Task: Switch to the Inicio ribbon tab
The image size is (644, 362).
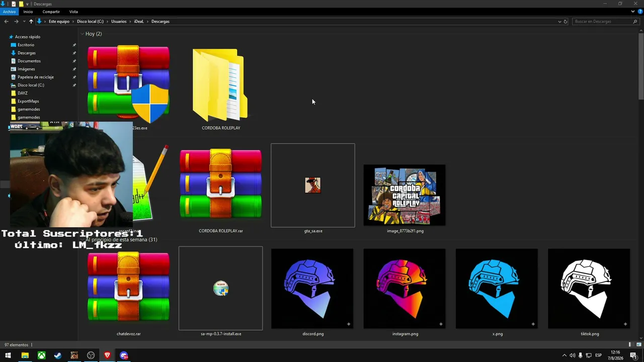Action: 28,12
